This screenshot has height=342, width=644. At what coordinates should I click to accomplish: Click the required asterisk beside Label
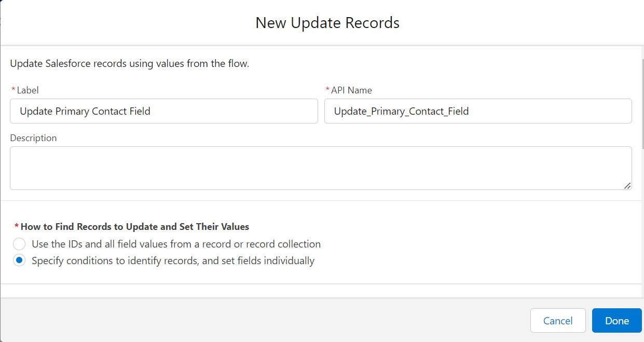click(x=13, y=90)
